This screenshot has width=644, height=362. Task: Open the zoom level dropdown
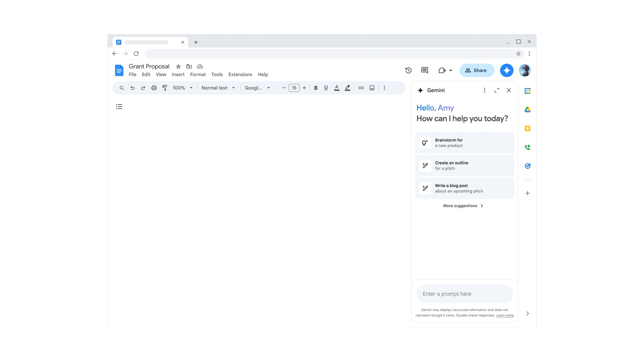(x=182, y=88)
